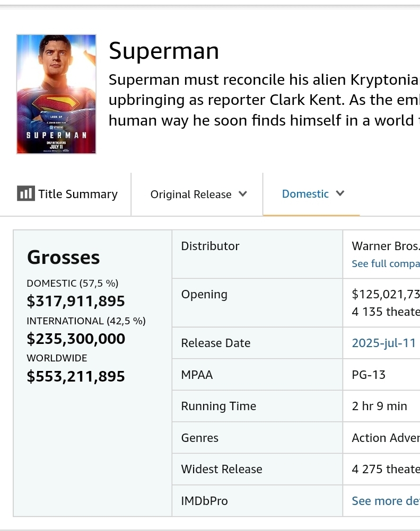Screen dimensions: 420x531
Task: Open the Original Release dropdown
Action: (x=191, y=194)
